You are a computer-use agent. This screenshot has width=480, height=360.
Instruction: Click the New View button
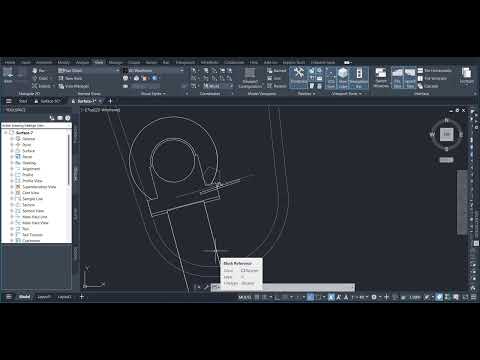click(70, 78)
